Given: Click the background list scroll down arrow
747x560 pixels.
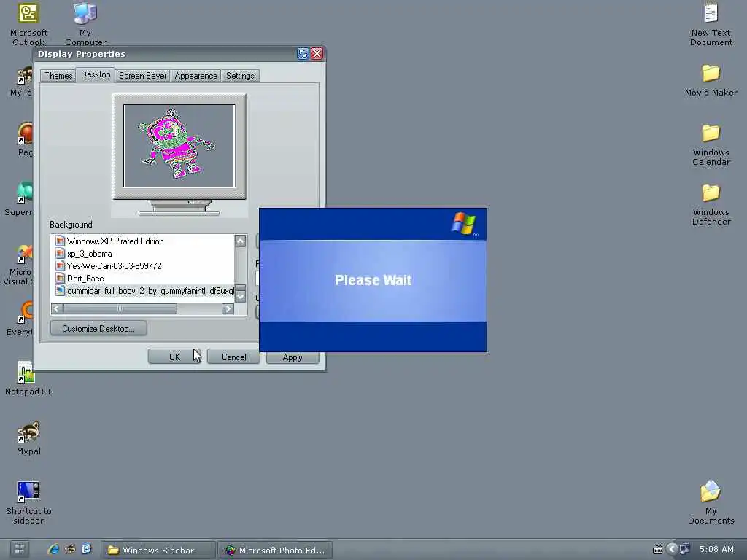Looking at the screenshot, I should (x=241, y=296).
